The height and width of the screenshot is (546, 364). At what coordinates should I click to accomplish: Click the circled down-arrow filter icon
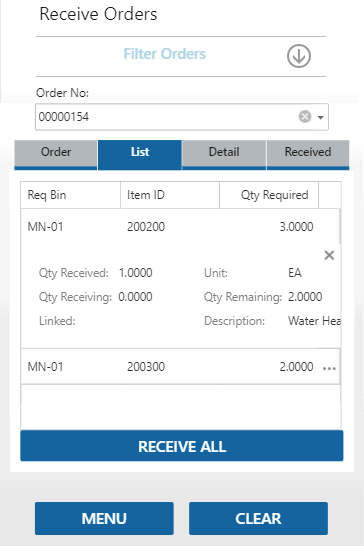point(299,56)
